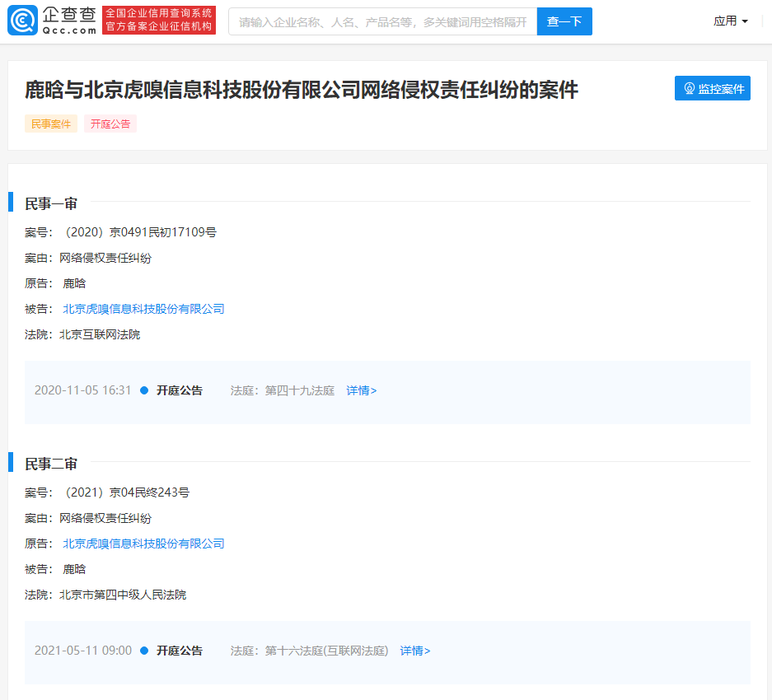Image resolution: width=772 pixels, height=700 pixels.
Task: Click the blue dot beside the 2021 开庭公告
Action: (x=144, y=651)
